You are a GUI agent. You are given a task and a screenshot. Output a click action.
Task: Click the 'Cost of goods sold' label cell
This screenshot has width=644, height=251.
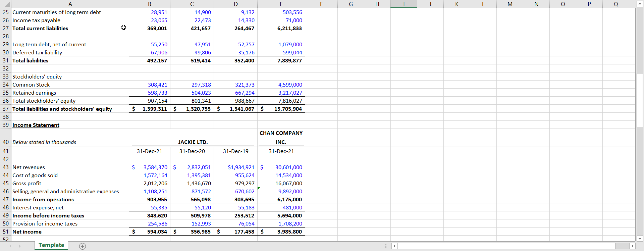click(x=70, y=175)
